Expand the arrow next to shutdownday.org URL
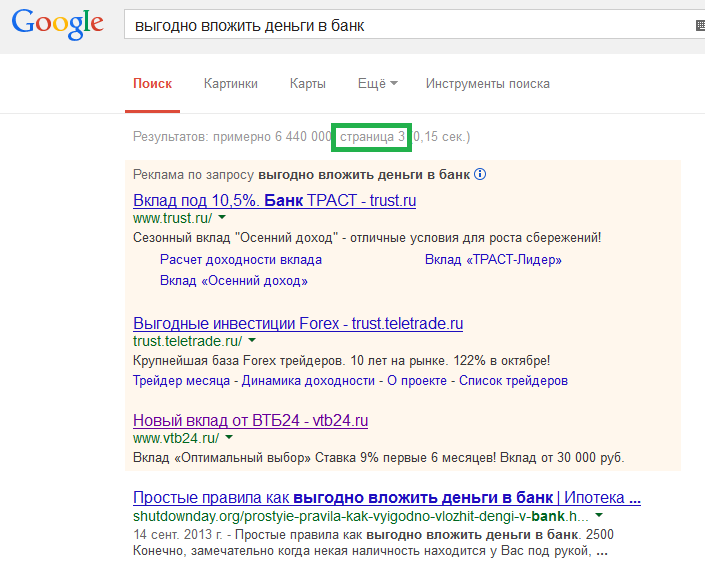 point(599,515)
